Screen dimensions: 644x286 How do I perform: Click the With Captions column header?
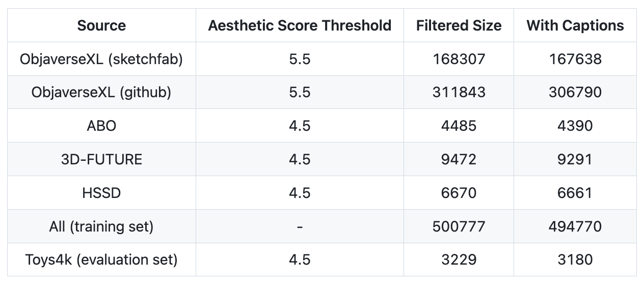click(x=575, y=25)
